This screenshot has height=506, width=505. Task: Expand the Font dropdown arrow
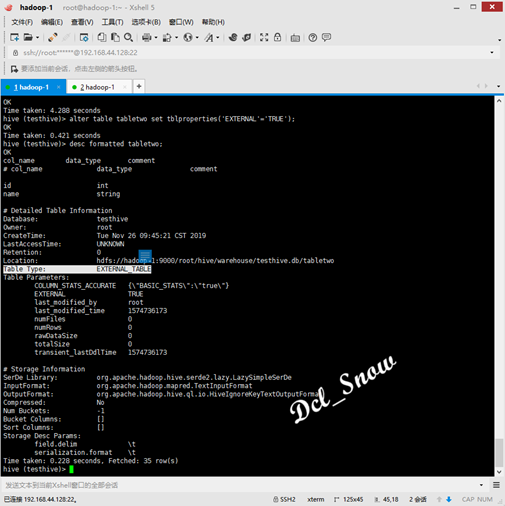(218, 37)
